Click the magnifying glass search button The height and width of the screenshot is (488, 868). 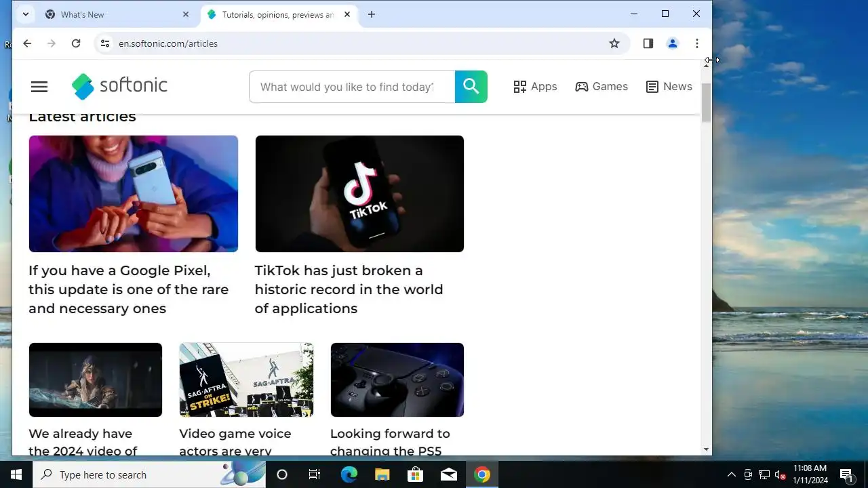[x=471, y=87]
